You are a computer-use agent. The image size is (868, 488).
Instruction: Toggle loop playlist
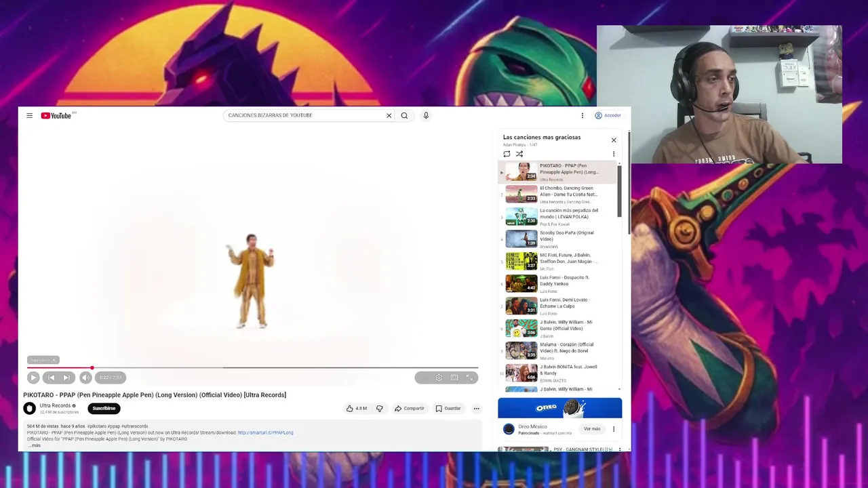[x=507, y=154]
